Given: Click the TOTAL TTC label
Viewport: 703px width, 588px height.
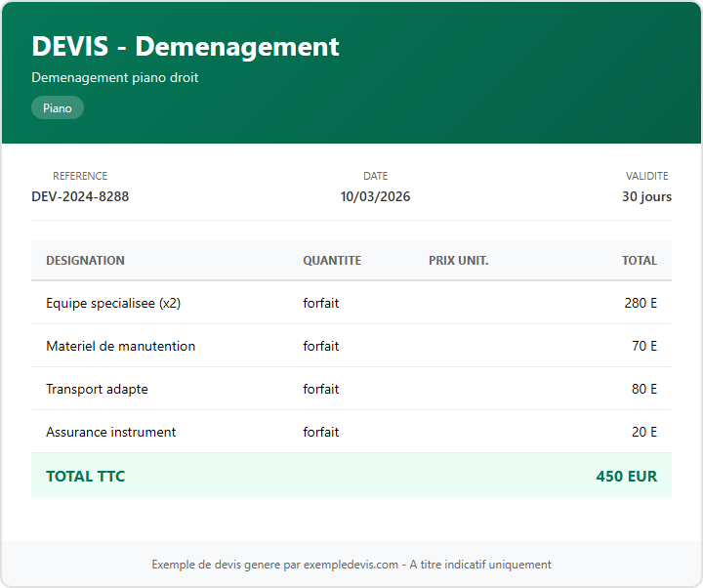Looking at the screenshot, I should (x=85, y=477).
